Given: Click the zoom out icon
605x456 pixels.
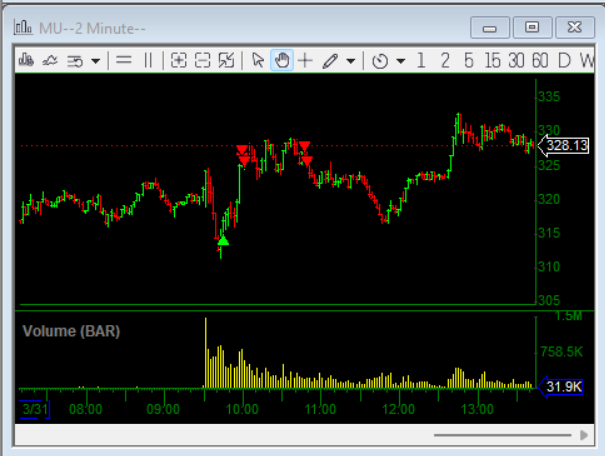Looking at the screenshot, I should click(203, 61).
